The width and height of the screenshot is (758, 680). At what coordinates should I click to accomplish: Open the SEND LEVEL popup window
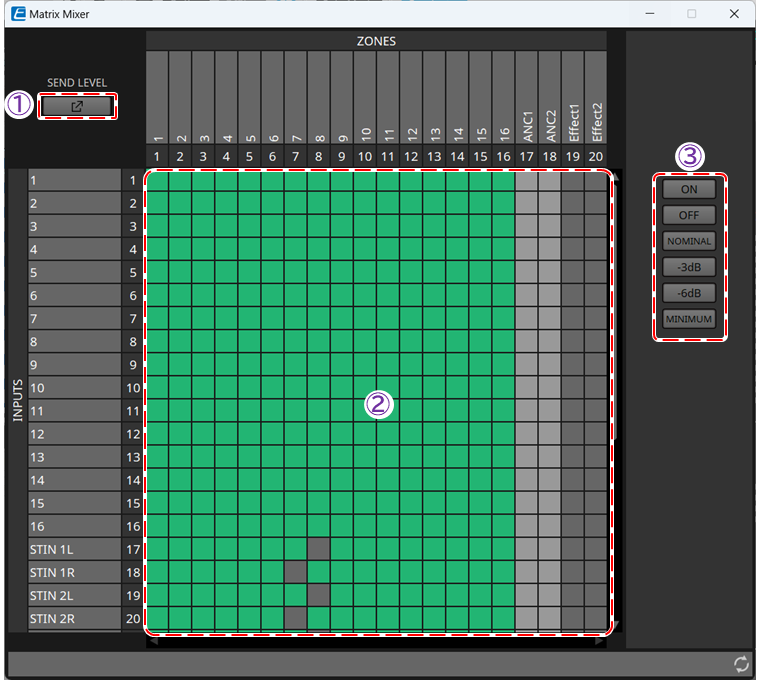point(77,106)
